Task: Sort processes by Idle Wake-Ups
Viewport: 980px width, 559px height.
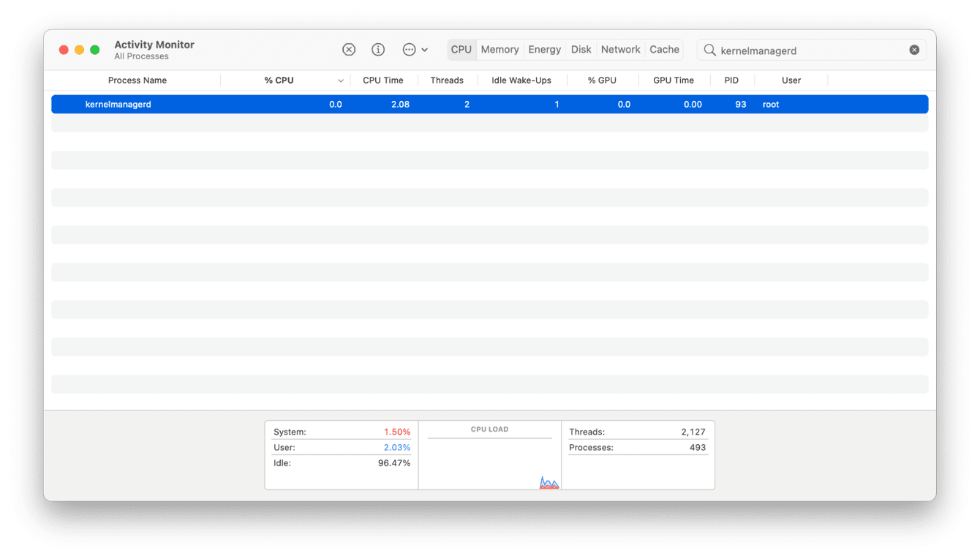Action: click(x=522, y=80)
